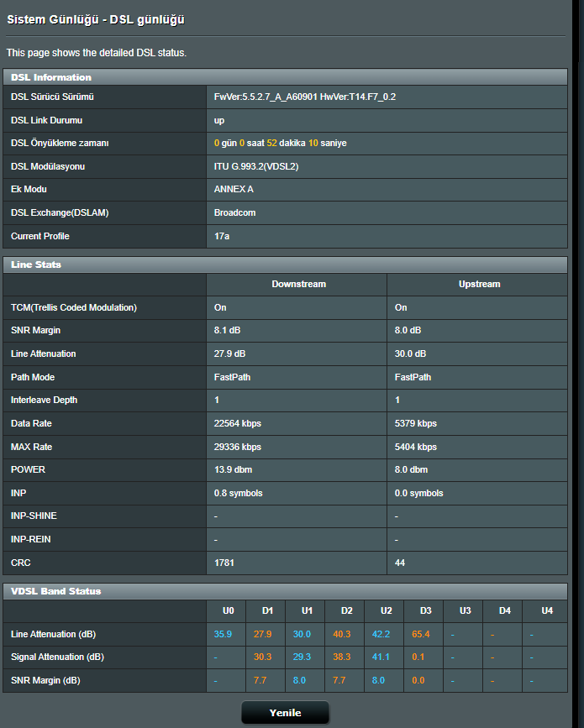This screenshot has width=584, height=728.
Task: Click the D4 band column header
Action: tap(504, 610)
